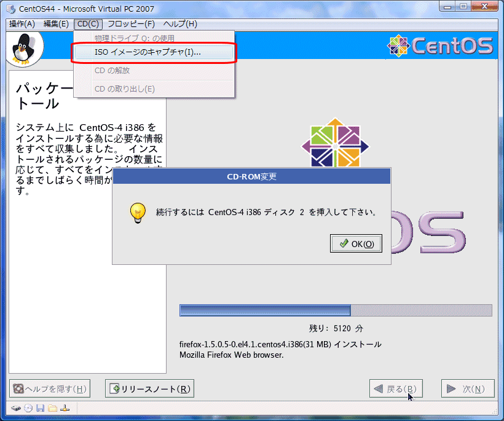The image size is (504, 421).
Task: Click the Virtual PC title bar icon
Action: tap(11, 9)
